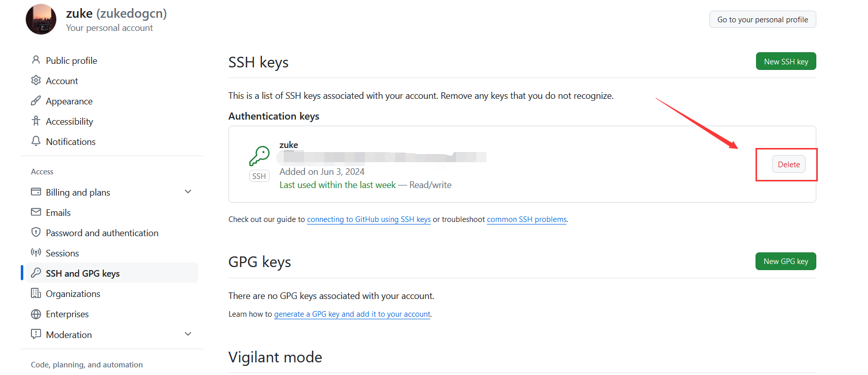868x375 pixels.
Task: Delete the zuke SSH key
Action: click(x=788, y=164)
